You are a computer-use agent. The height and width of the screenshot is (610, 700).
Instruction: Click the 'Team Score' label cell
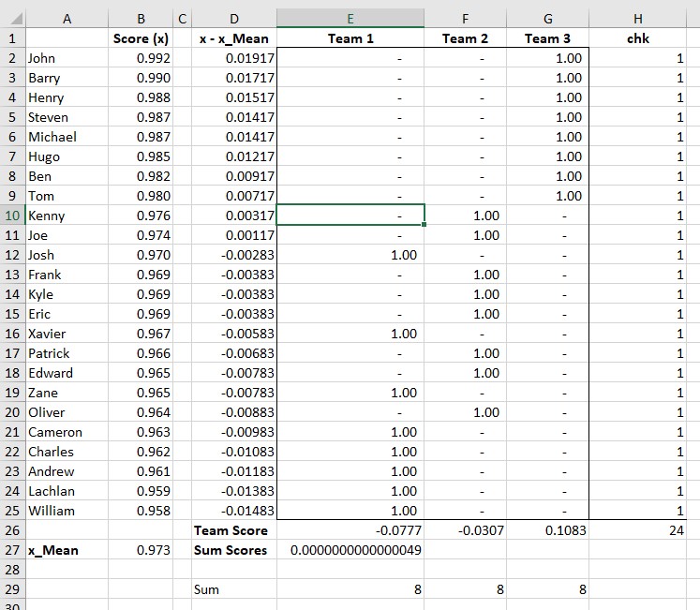click(233, 530)
